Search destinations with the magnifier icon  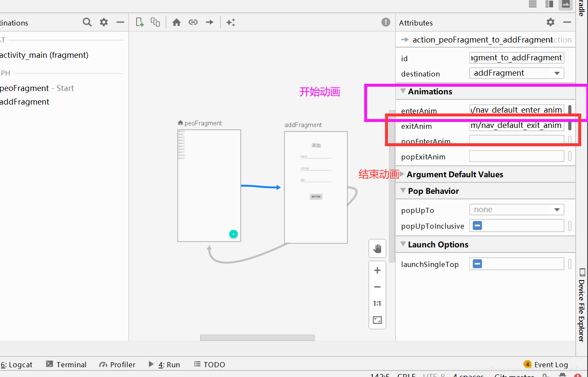[x=87, y=22]
